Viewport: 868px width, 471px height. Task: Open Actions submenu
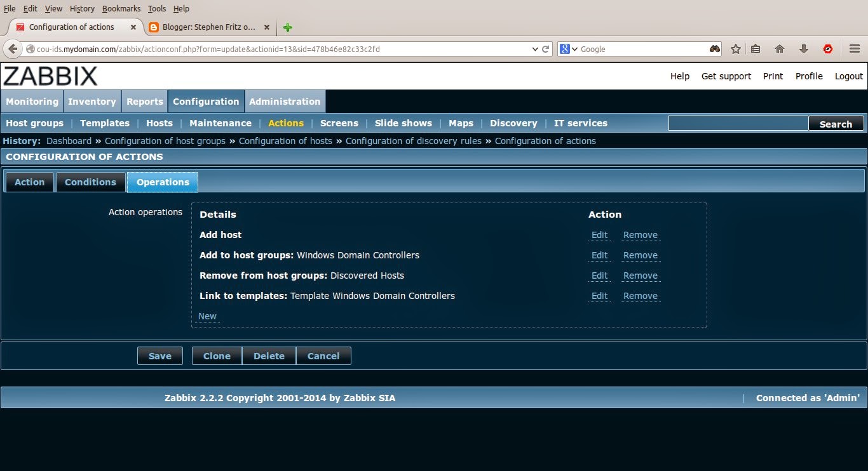coord(286,123)
